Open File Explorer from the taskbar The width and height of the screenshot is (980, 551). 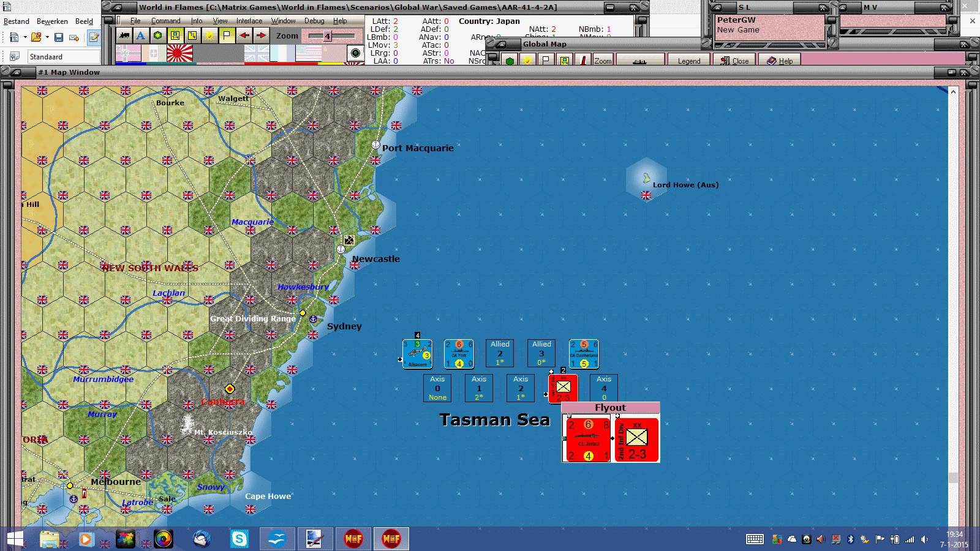pos(50,539)
